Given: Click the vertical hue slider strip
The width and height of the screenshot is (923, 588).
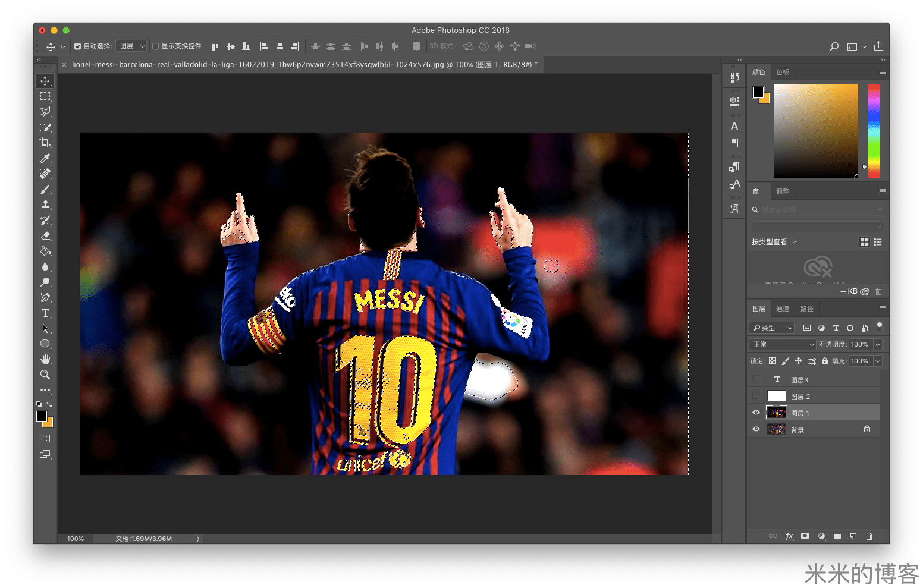Looking at the screenshot, I should pos(873,131).
